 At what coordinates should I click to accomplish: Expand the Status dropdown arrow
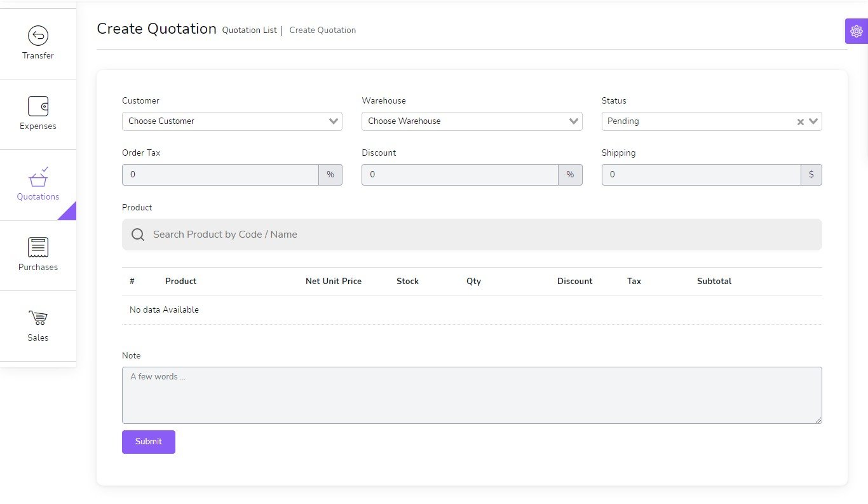point(813,121)
